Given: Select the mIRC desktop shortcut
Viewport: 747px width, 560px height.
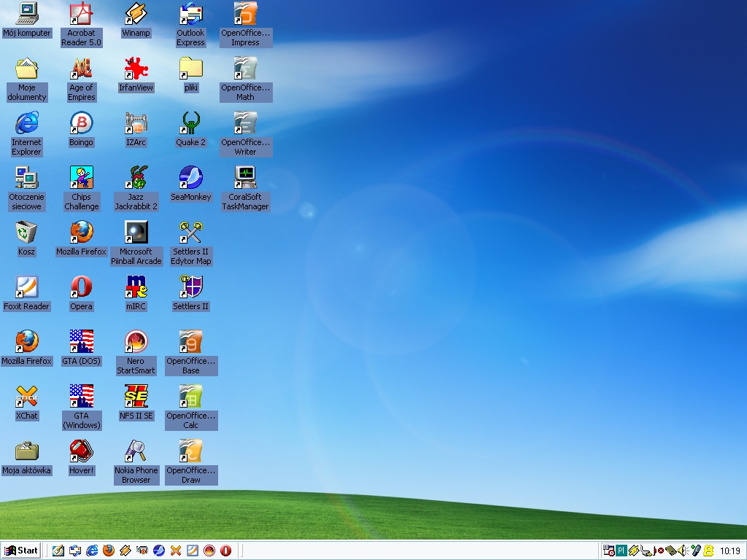Looking at the screenshot, I should [x=136, y=294].
